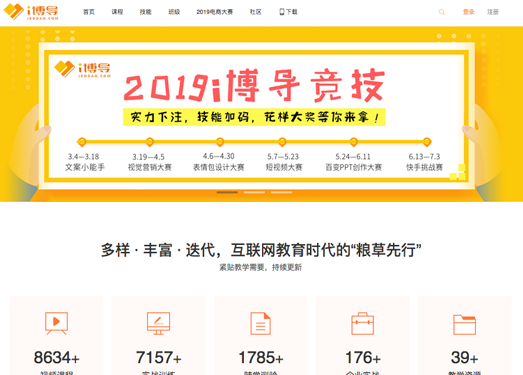
Task: Click the 2019i博导竞技 banner title
Action: click(254, 85)
